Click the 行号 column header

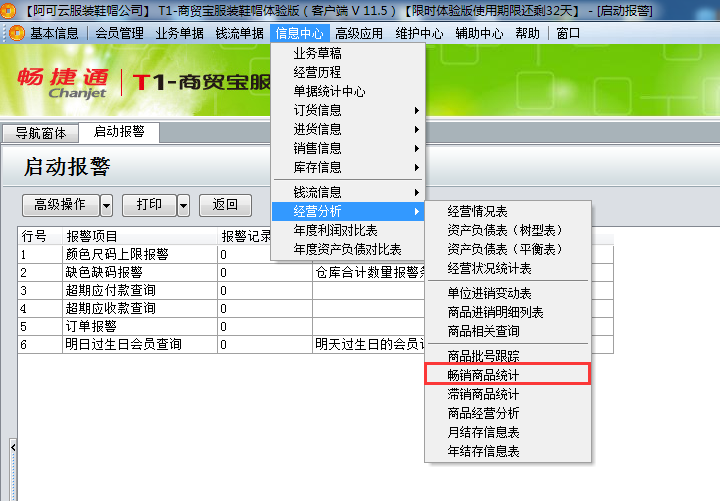pos(40,236)
